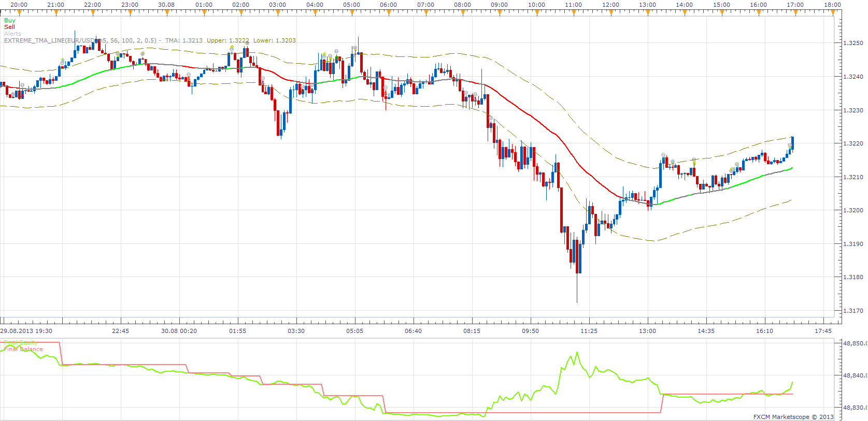Click the orange marker under 07:00 on top scale

(426, 12)
